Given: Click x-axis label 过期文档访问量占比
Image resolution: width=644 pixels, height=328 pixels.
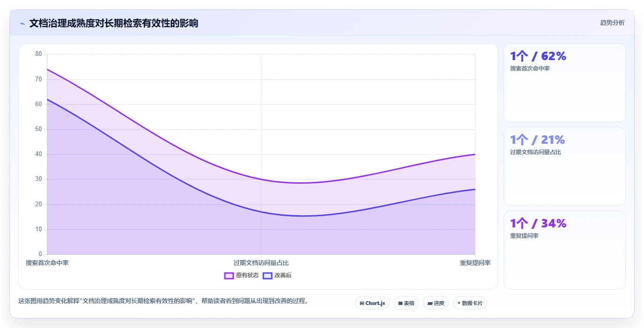Looking at the screenshot, I should tap(261, 263).
